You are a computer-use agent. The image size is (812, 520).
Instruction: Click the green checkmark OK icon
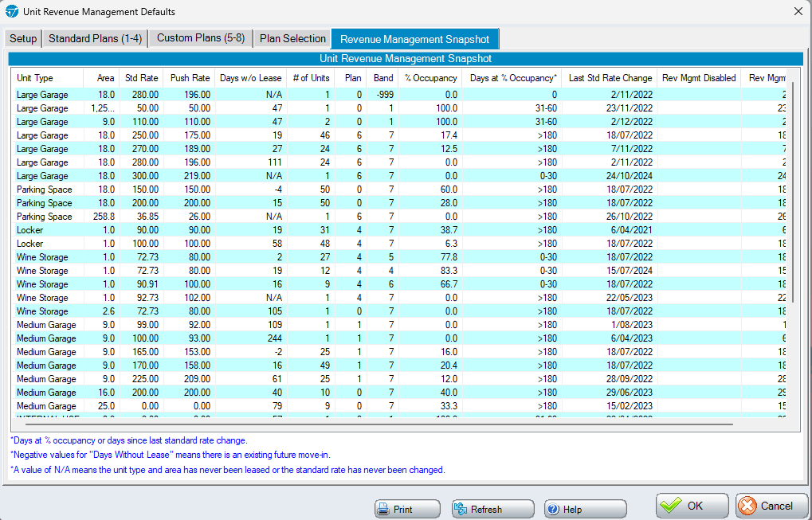(671, 506)
